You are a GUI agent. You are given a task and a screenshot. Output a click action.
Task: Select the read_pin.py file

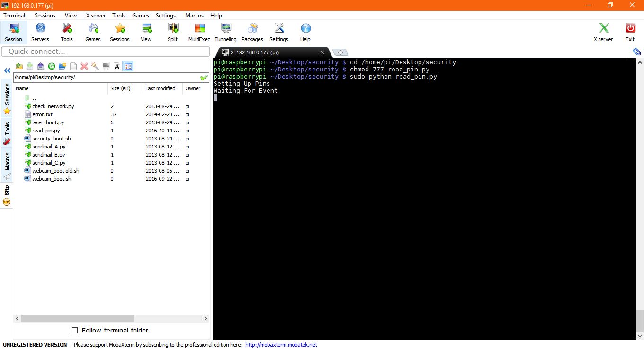coord(46,131)
